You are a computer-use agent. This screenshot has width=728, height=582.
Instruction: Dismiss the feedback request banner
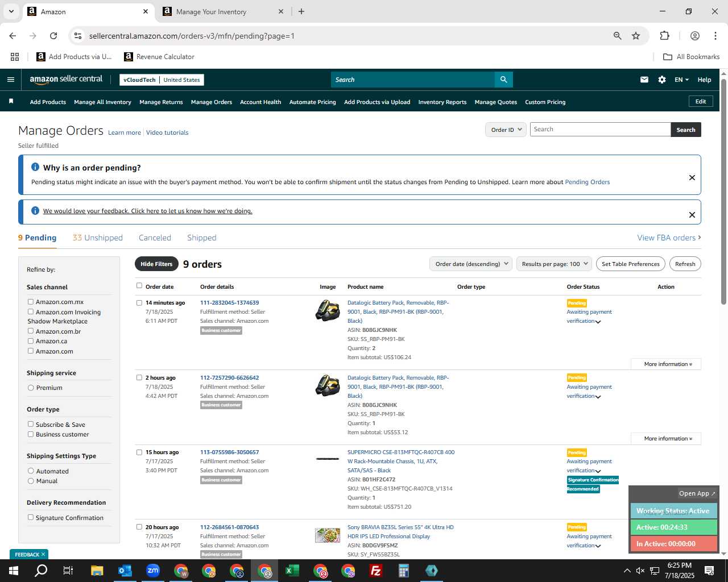click(x=692, y=215)
